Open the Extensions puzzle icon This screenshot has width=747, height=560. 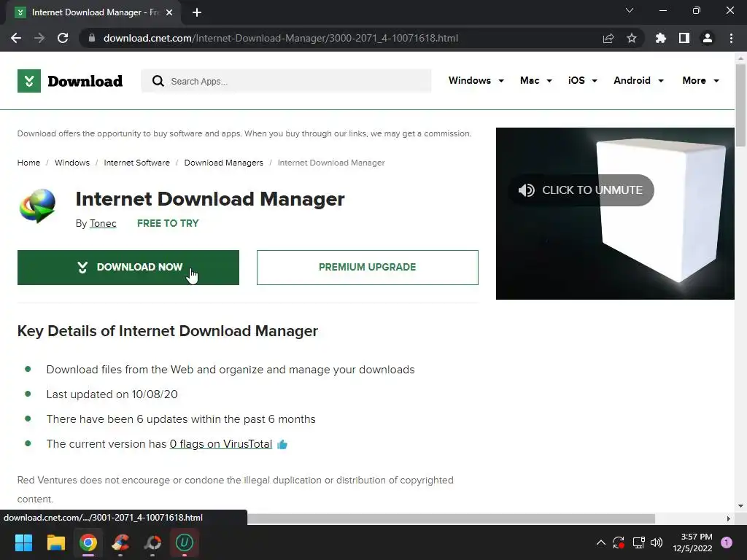[661, 38]
